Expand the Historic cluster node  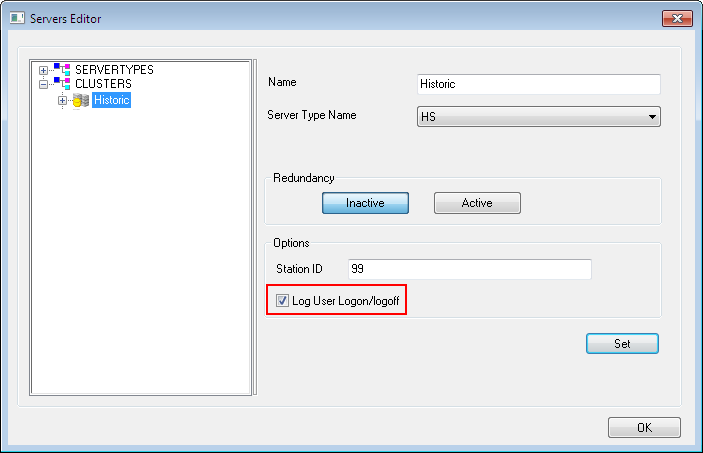click(62, 100)
